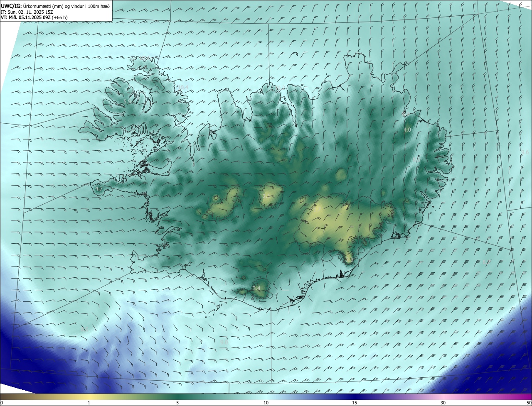The height and width of the screenshot is (406, 532).
Task: Click the '10.4' value east of the Westfjords
Action: point(183,87)
